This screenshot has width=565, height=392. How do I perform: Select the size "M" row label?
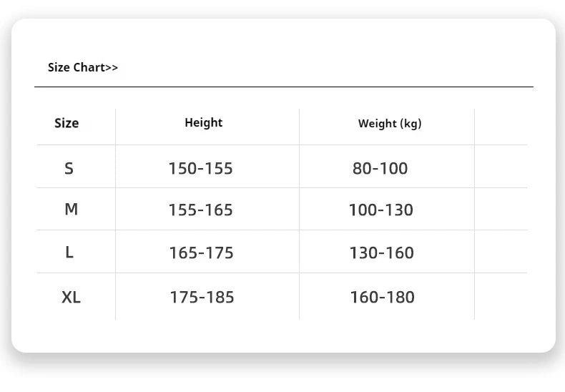(71, 210)
